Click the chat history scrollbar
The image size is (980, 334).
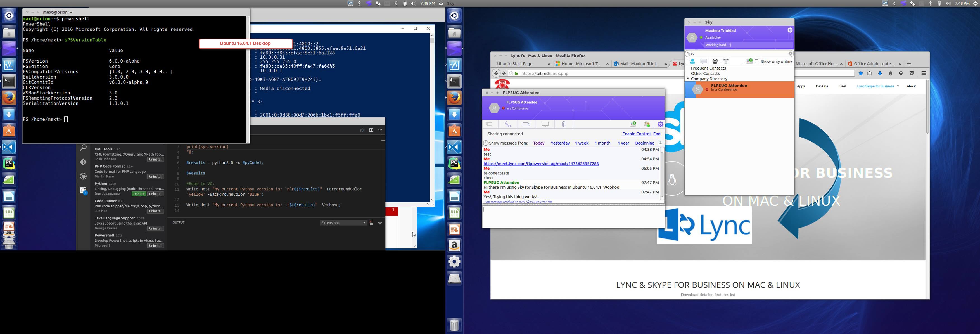click(x=662, y=174)
